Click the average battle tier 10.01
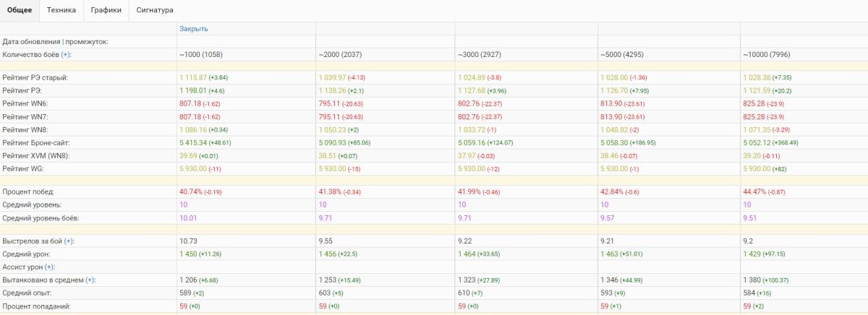This screenshot has width=868, height=315. [x=188, y=218]
